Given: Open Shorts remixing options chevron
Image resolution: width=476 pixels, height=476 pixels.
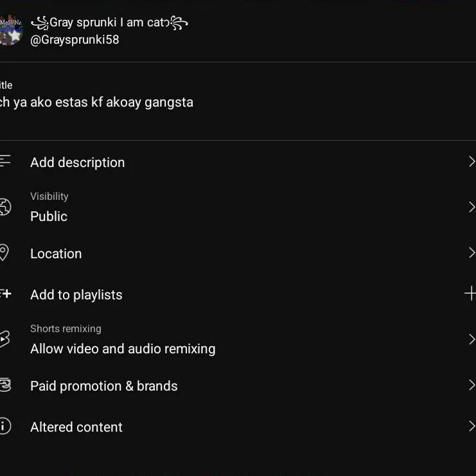Looking at the screenshot, I should point(472,339).
